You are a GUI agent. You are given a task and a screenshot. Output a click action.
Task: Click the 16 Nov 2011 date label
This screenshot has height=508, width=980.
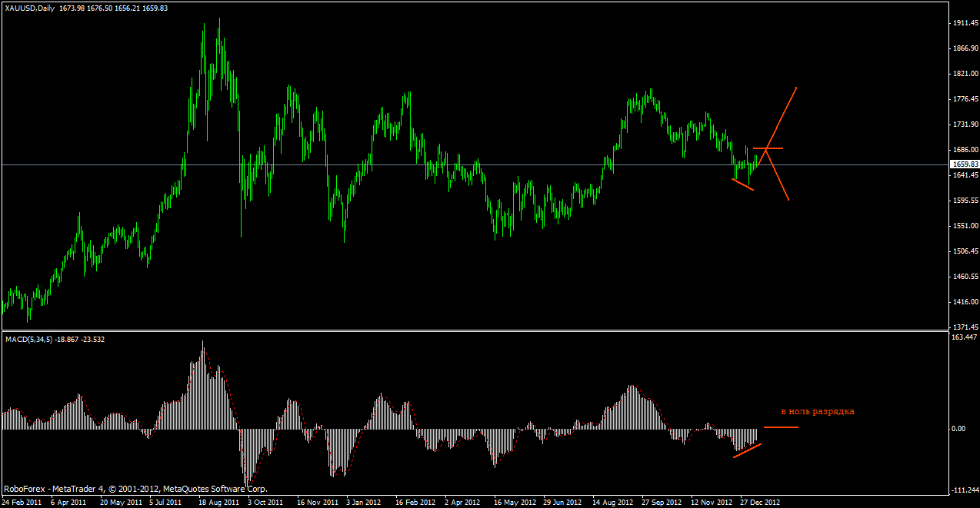(316, 503)
